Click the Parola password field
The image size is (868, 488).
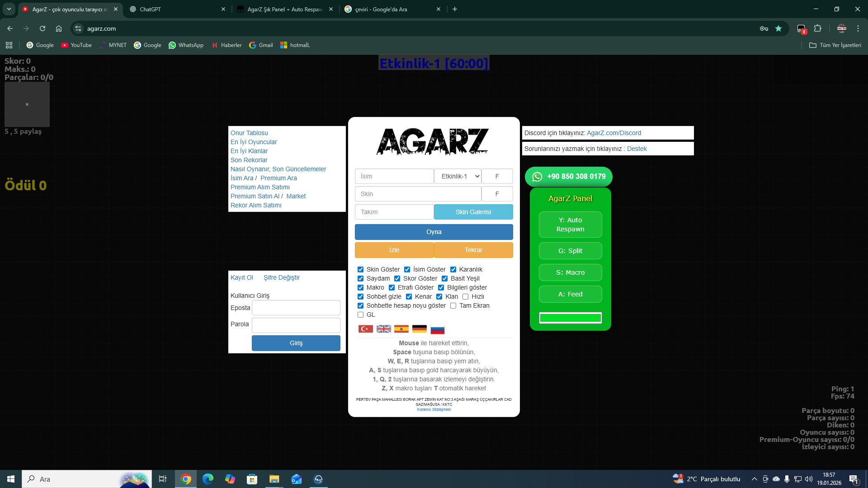click(296, 325)
